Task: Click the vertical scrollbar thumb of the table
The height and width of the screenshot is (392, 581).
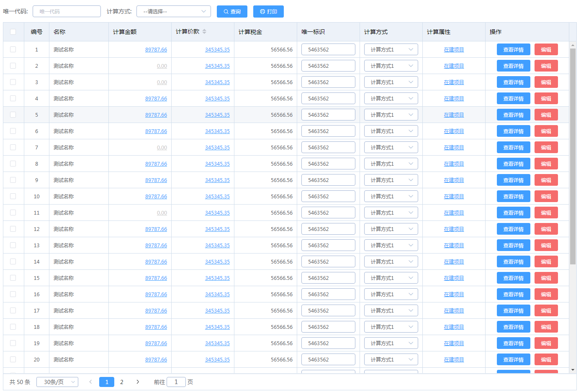Action: pos(573,156)
